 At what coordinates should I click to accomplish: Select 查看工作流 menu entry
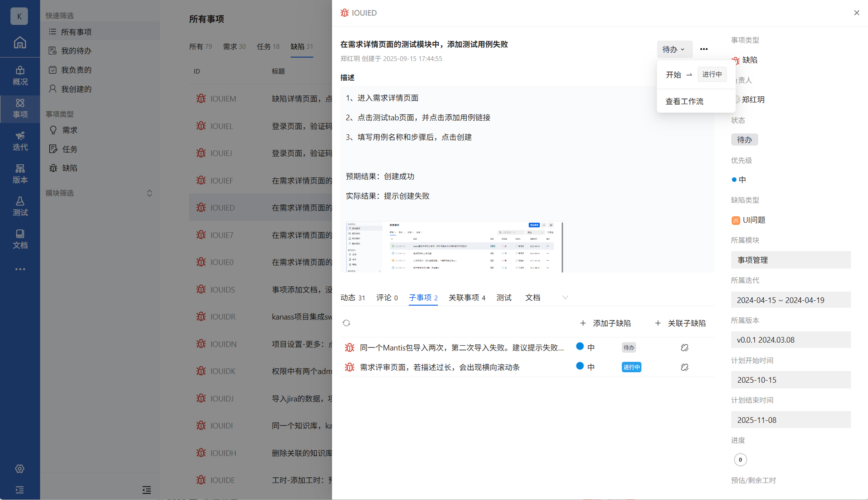[x=684, y=101]
